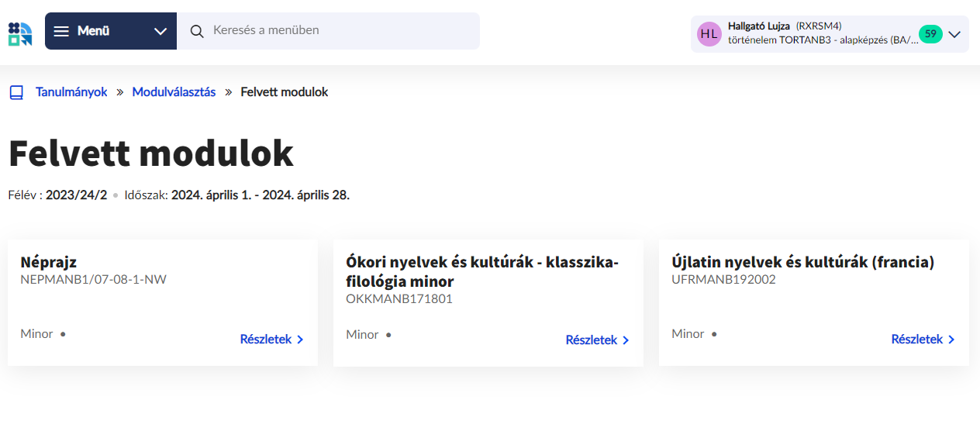Open Részletek for Újlatin nyelvek module

point(923,340)
